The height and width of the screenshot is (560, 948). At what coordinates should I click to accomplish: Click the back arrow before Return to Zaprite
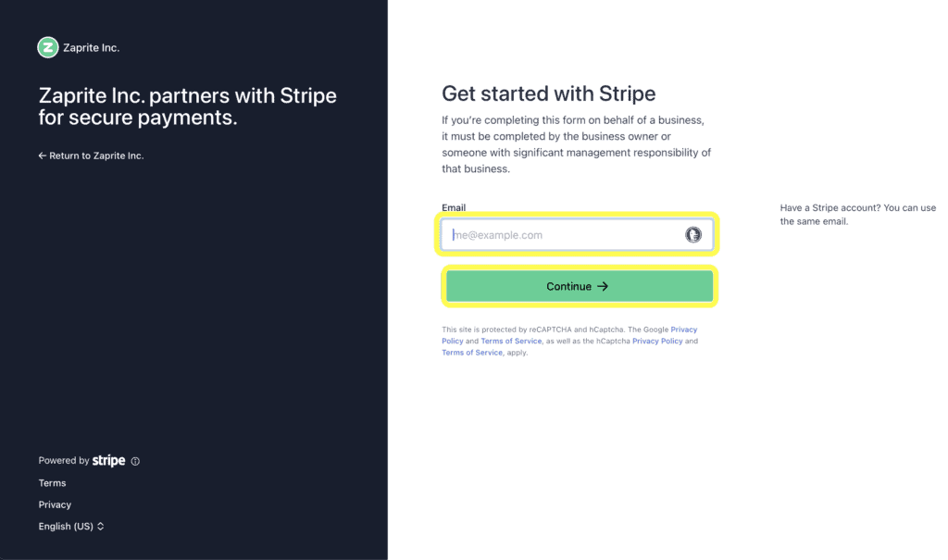41,156
